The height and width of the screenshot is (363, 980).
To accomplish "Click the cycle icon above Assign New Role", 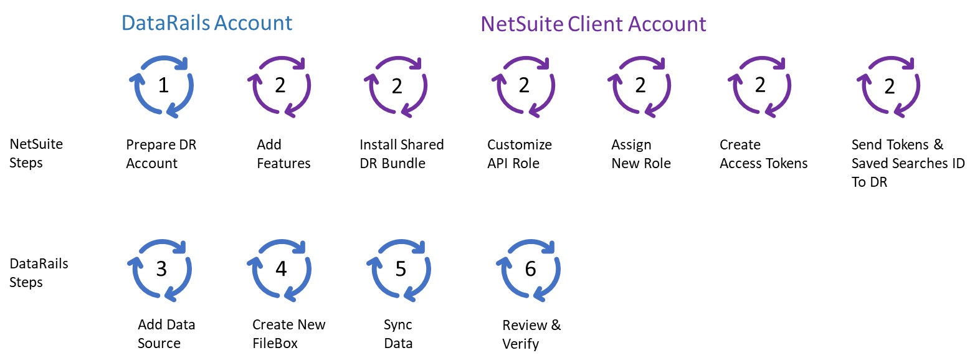I will click(639, 86).
